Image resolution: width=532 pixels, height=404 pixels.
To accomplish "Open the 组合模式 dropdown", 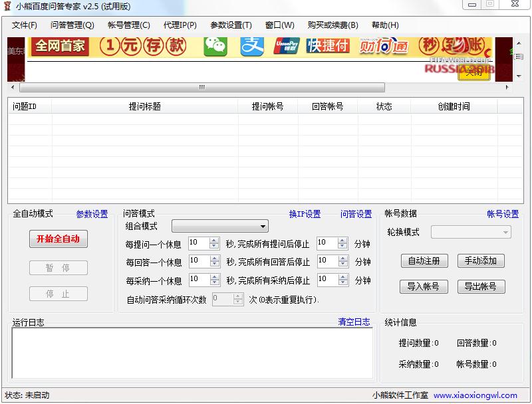I will [220, 227].
